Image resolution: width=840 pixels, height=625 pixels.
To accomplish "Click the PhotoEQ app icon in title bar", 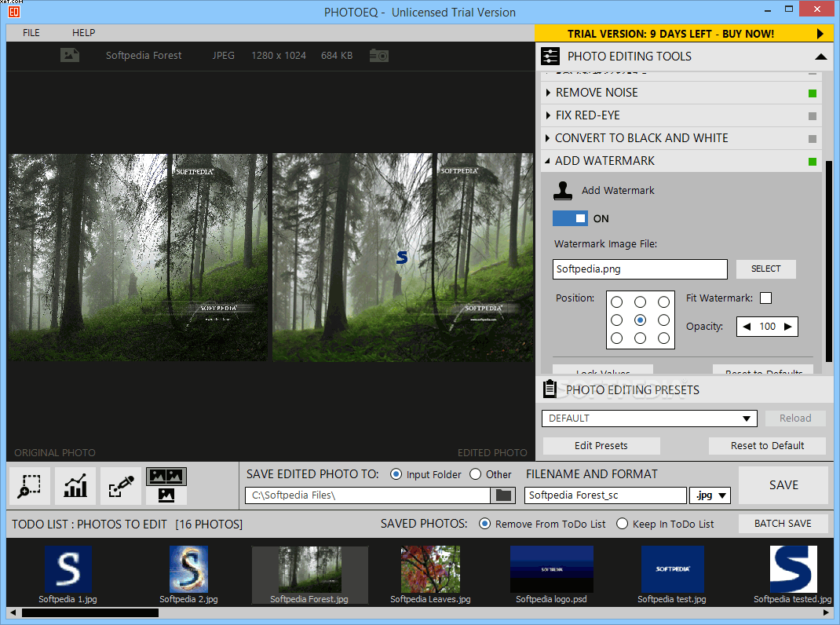I will tap(14, 11).
